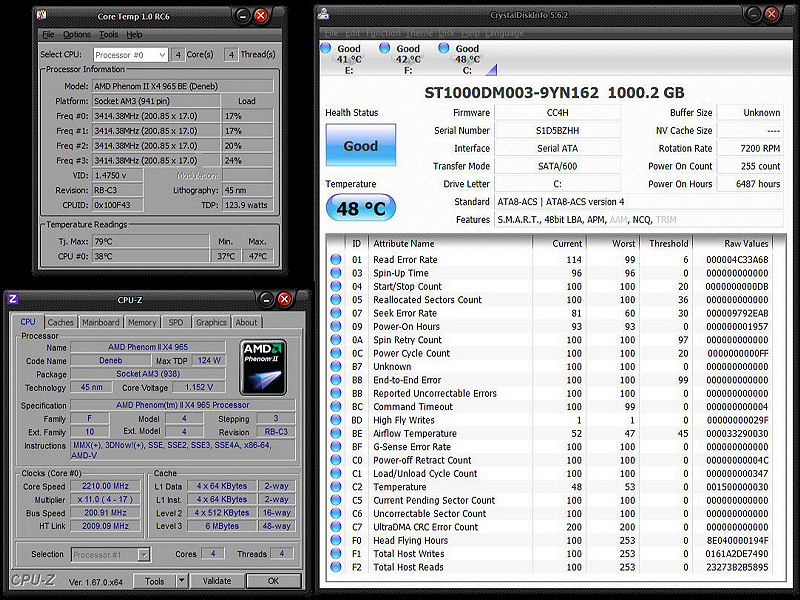Open the Function menu in CrystalDiskInfo
The height and width of the screenshot is (600, 800).
[382, 33]
